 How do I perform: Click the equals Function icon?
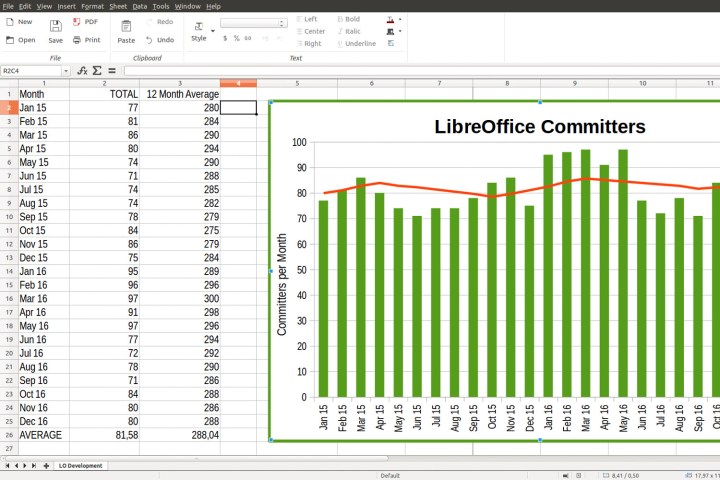point(112,70)
